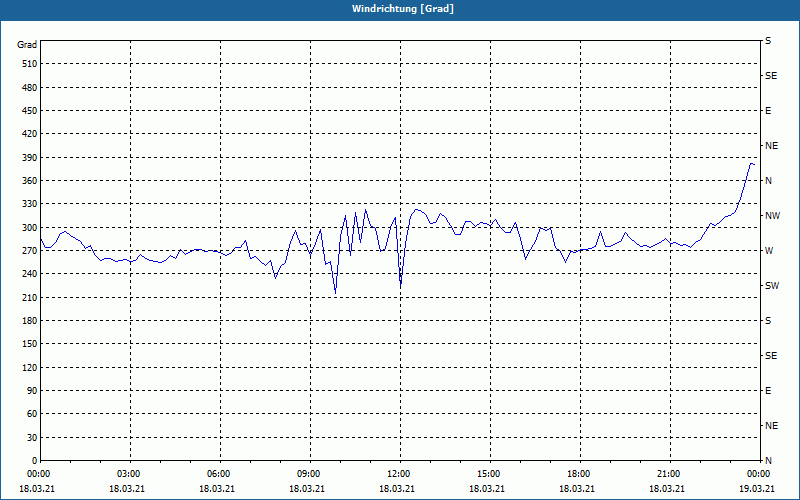Click the 210 degree axis label
The image size is (800, 500).
pyautogui.click(x=30, y=297)
